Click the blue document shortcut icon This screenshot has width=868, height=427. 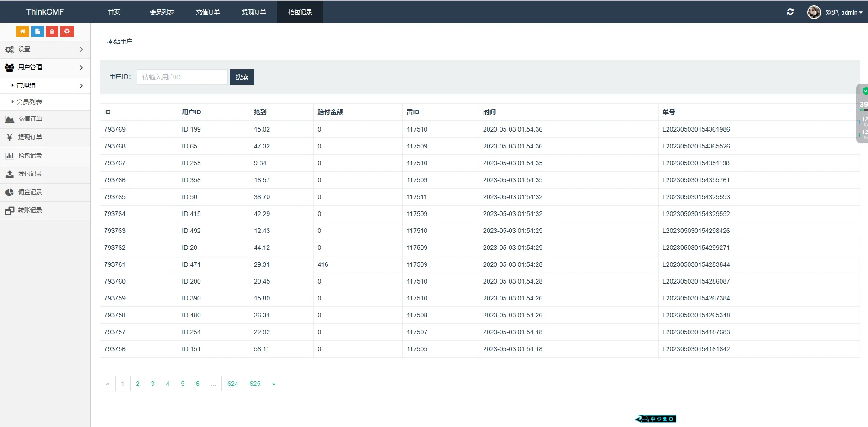[x=37, y=31]
